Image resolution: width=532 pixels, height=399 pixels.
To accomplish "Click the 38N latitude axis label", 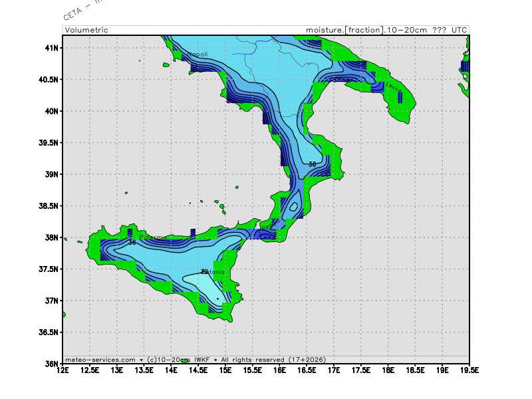I will pos(51,237).
